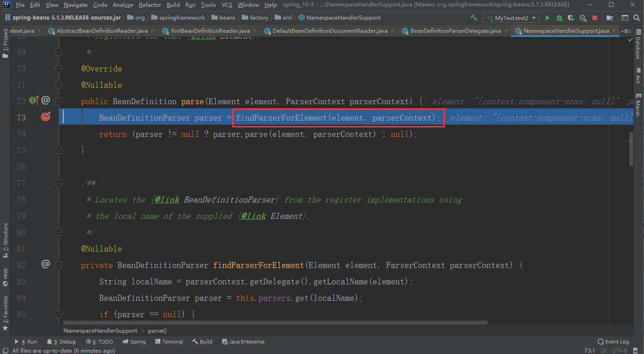Viewport: 644px width, 354px height.
Task: Open the bottom Build tool window
Action: 202,341
